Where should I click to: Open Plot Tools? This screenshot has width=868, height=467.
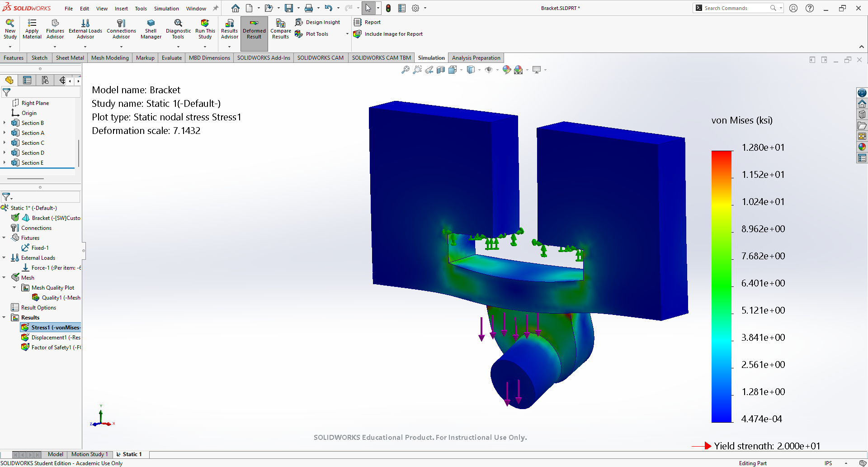(312, 34)
